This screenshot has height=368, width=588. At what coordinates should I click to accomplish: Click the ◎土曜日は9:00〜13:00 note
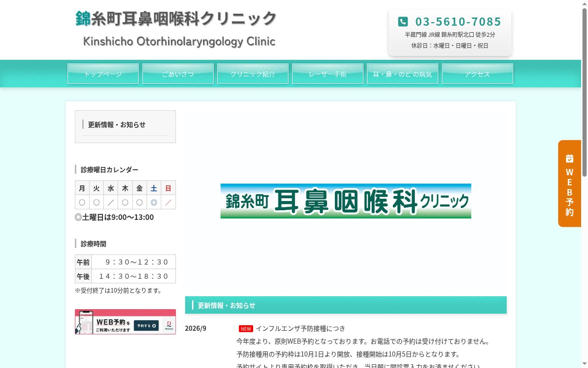(114, 217)
